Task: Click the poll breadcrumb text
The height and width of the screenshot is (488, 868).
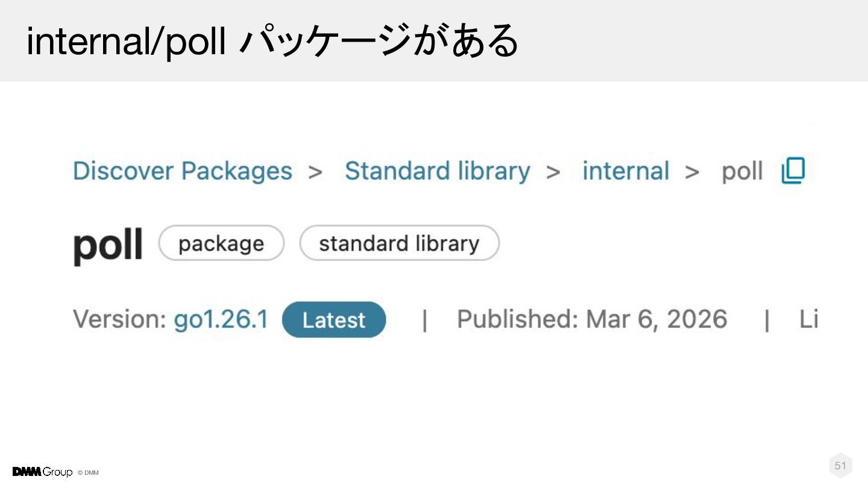Action: (742, 172)
